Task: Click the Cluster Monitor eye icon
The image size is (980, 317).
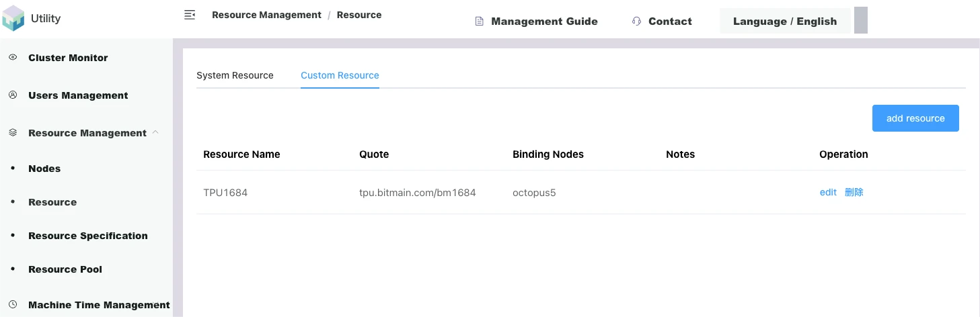Action: (x=13, y=58)
